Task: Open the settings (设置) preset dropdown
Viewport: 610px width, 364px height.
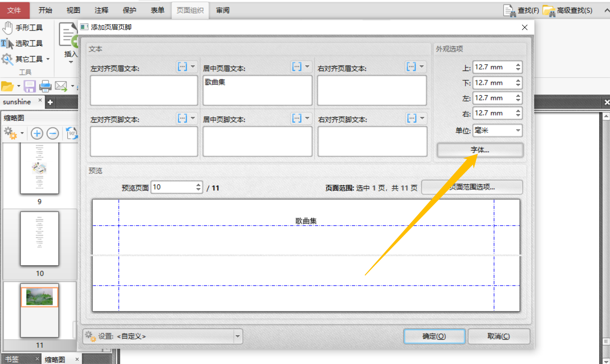Action: (x=162, y=336)
